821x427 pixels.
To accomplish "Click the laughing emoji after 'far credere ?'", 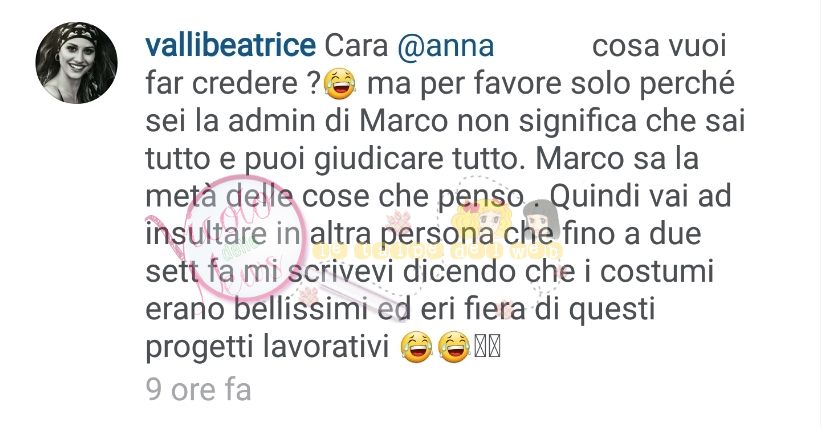I will point(340,84).
